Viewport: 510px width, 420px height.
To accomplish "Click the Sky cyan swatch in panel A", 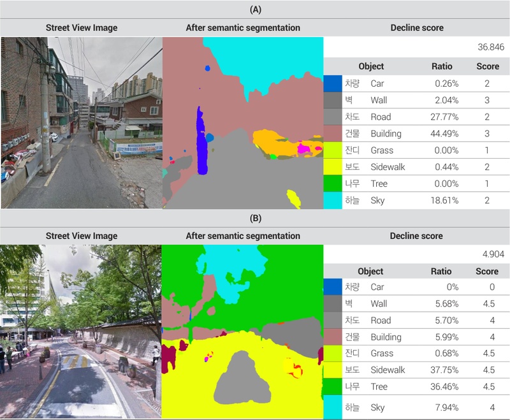I will (333, 201).
